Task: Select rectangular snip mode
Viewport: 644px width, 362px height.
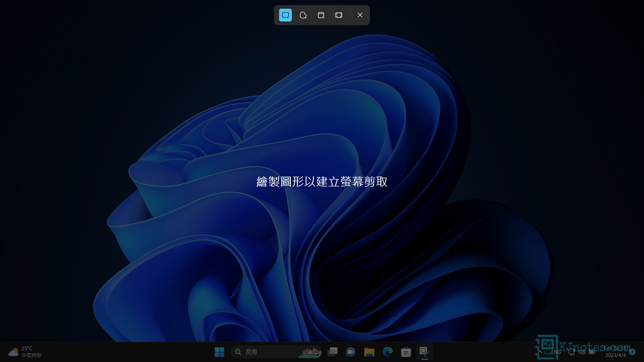Action: click(x=285, y=15)
